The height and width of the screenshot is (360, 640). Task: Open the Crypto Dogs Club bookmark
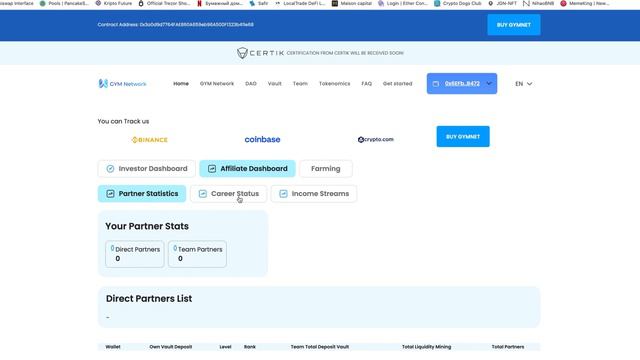tap(458, 3)
